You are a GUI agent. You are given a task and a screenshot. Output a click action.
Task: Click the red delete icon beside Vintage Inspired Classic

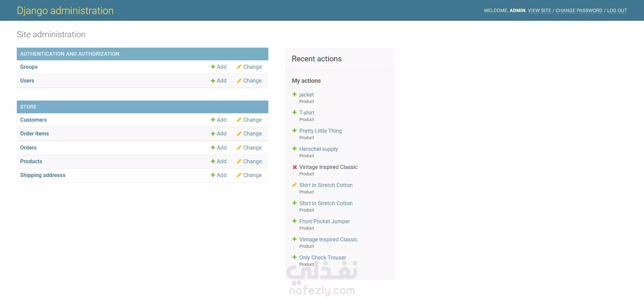[294, 167]
